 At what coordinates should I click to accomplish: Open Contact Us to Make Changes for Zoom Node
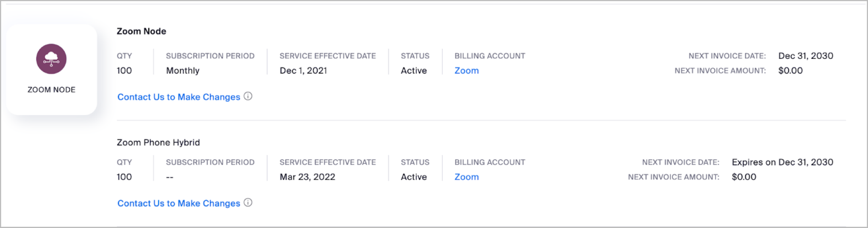click(178, 97)
